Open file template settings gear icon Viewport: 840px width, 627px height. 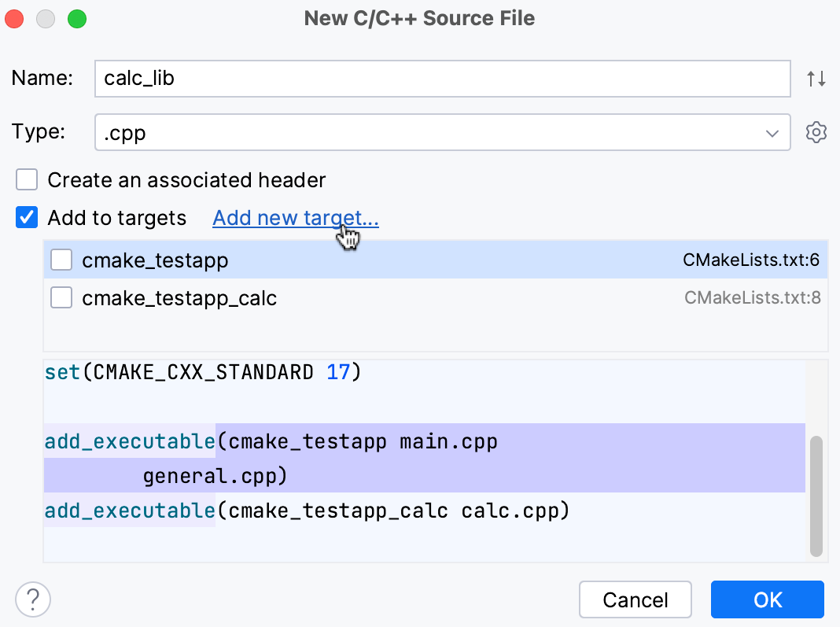click(x=816, y=132)
